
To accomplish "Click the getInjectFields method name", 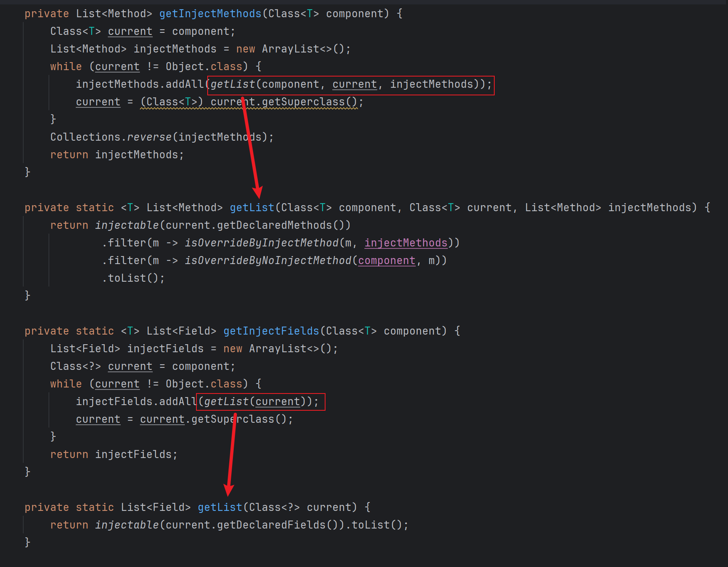I will (x=271, y=331).
